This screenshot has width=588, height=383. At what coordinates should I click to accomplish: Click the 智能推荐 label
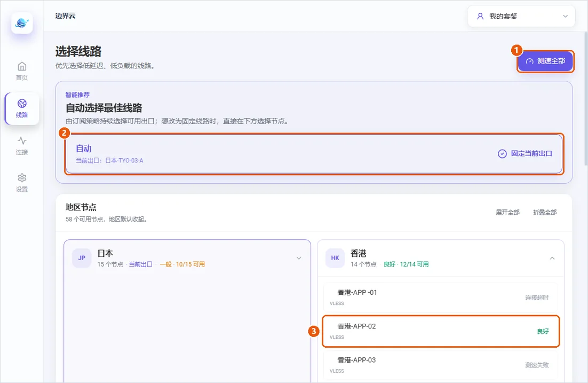pyautogui.click(x=77, y=95)
